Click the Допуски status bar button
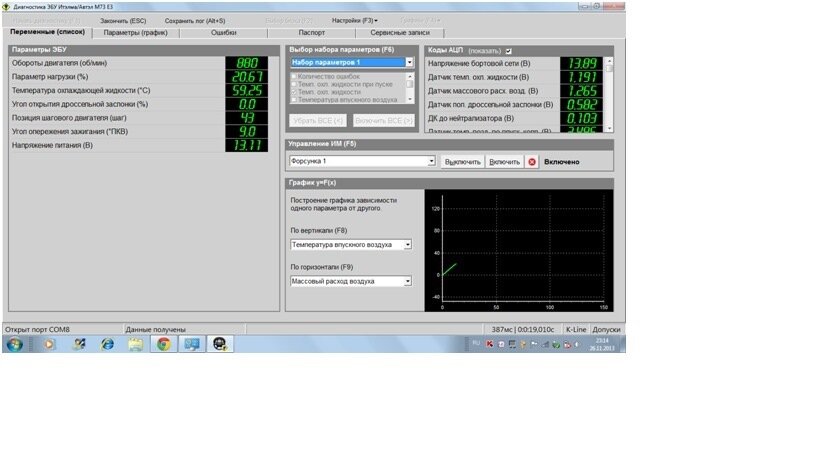Screen dimensions: 819x460 point(606,329)
